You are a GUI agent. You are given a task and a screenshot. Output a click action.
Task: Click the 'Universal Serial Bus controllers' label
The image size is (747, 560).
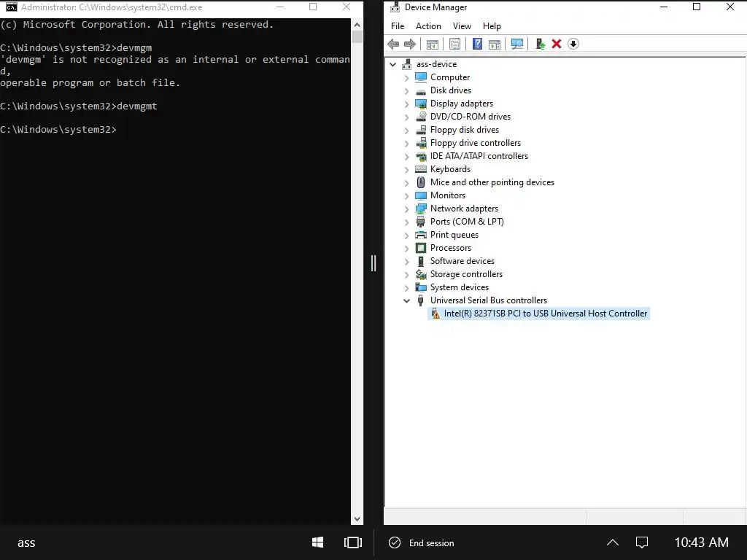pyautogui.click(x=489, y=300)
